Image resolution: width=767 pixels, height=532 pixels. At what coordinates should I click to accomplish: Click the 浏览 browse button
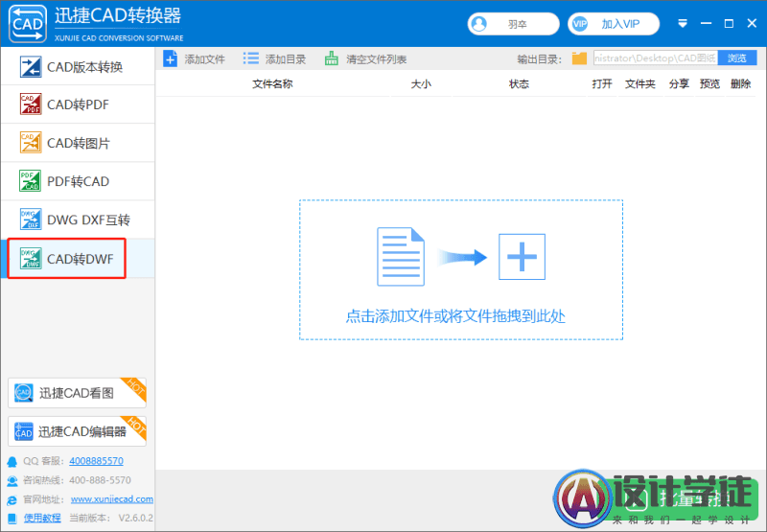[737, 58]
